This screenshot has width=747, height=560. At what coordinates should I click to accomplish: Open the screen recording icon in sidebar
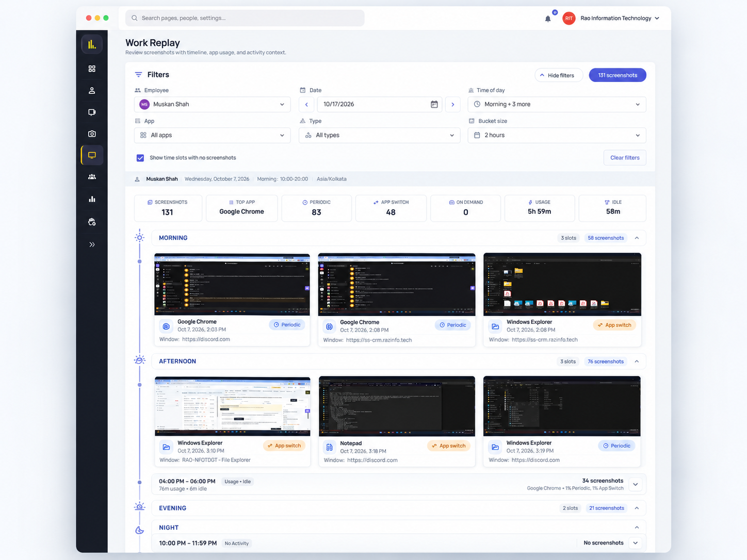[x=92, y=112]
